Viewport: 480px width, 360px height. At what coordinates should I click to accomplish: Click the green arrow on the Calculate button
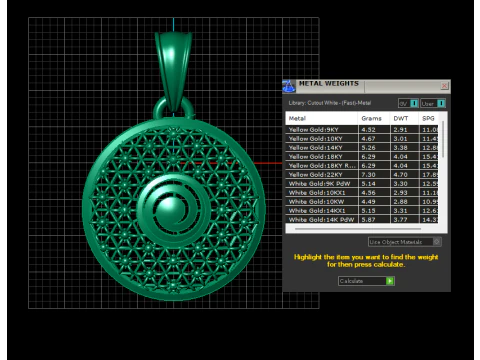pyautogui.click(x=390, y=281)
